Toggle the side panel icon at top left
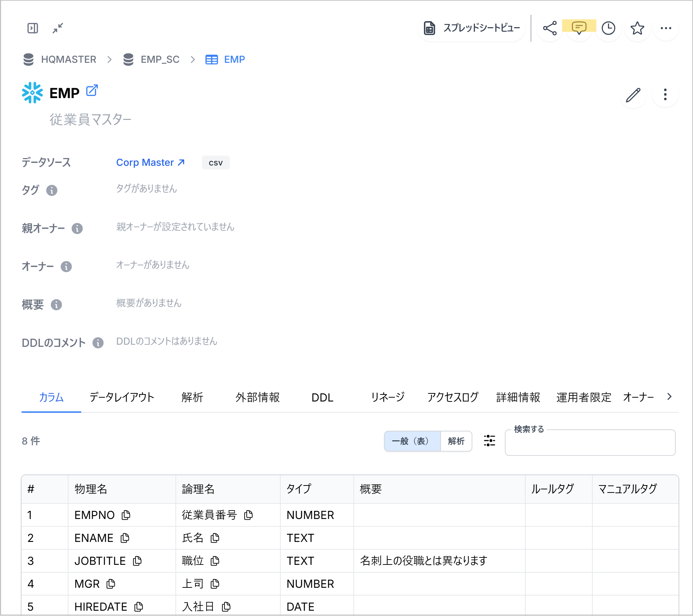The height and width of the screenshot is (616, 693). point(32,28)
